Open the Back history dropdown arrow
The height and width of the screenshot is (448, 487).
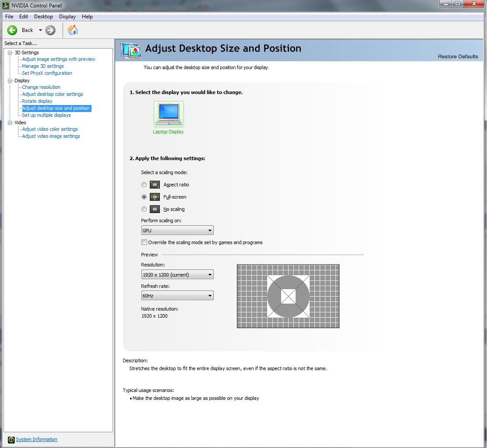pyautogui.click(x=40, y=30)
